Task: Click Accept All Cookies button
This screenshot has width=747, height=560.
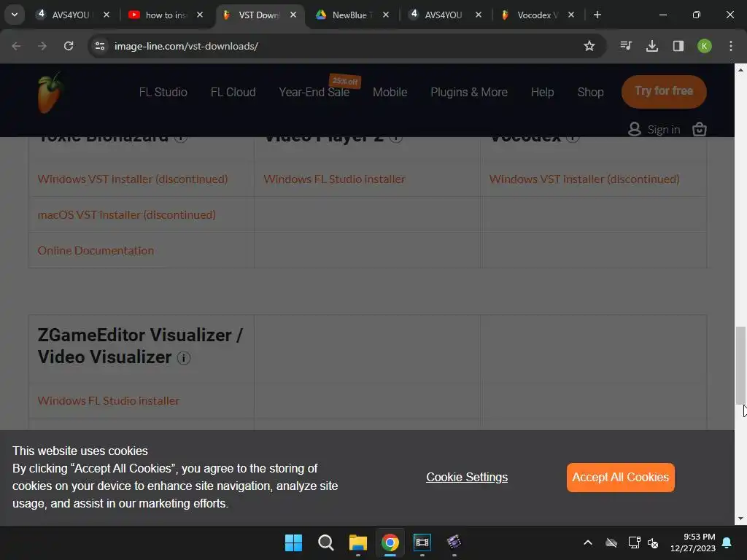Action: (x=620, y=477)
